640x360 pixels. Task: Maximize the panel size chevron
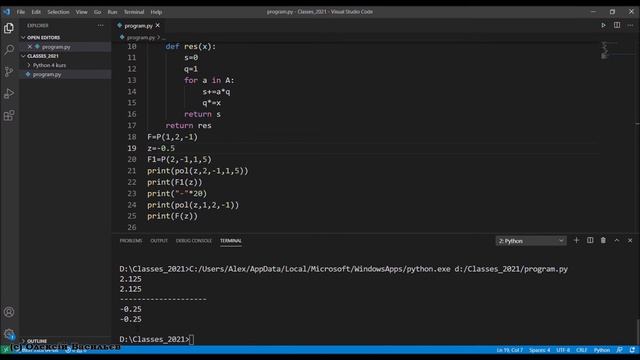pyautogui.click(x=617, y=240)
